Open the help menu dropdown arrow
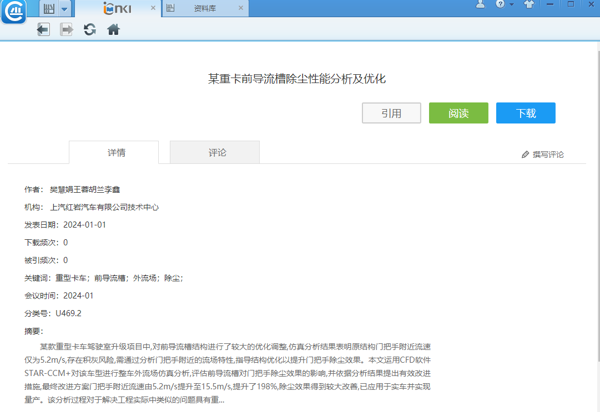 click(512, 5)
